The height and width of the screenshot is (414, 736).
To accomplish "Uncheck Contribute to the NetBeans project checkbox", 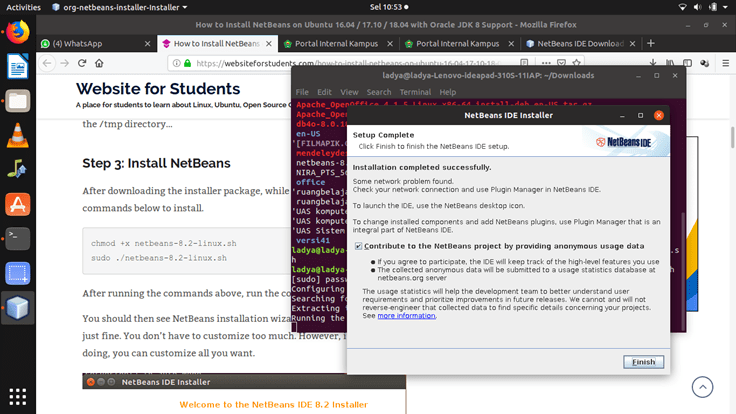I will click(x=359, y=246).
